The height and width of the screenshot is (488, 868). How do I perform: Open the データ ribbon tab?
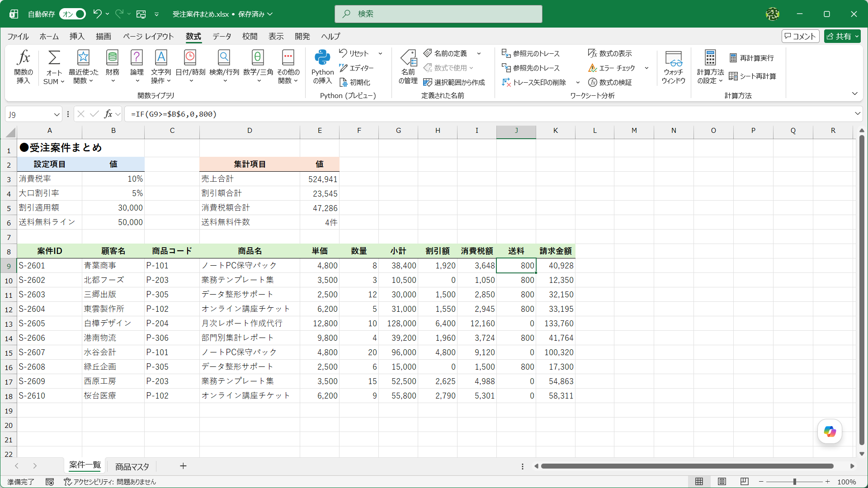[222, 36]
